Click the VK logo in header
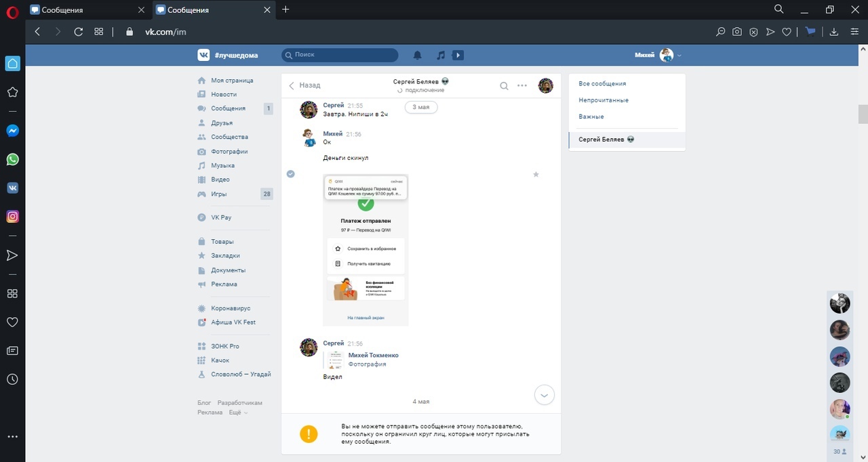 [x=203, y=55]
